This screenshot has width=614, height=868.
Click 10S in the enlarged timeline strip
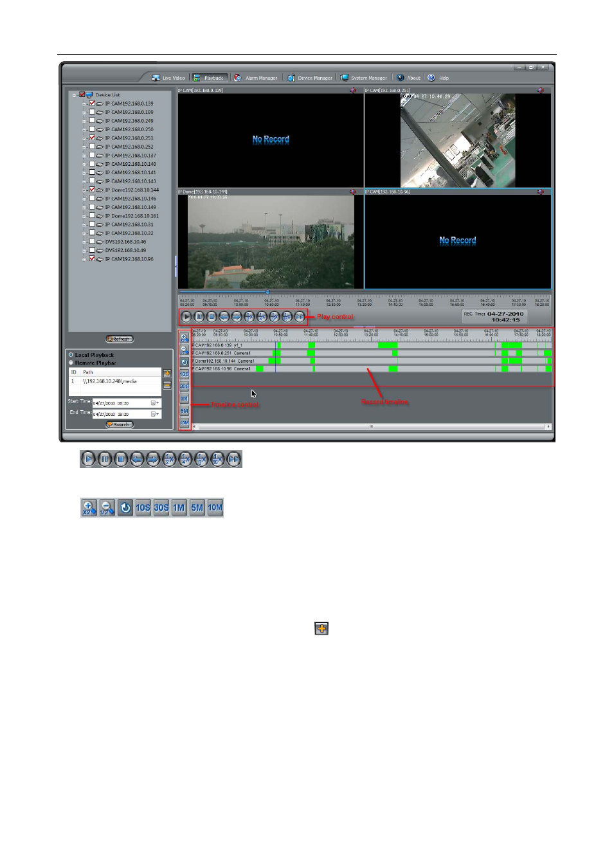[x=143, y=508]
